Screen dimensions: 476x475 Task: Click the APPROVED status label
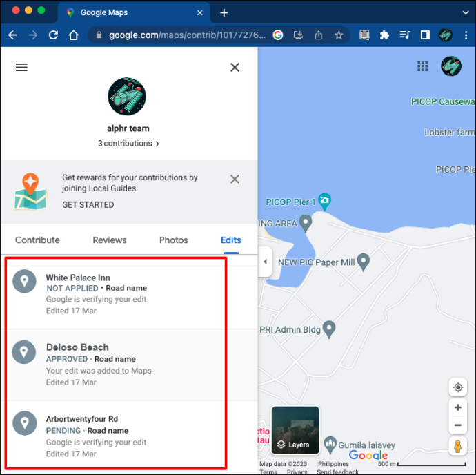click(x=67, y=359)
